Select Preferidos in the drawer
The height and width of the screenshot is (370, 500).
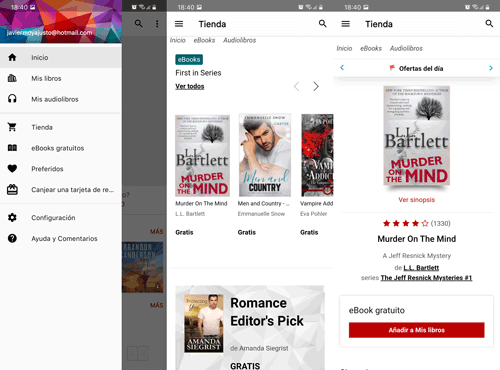[x=61, y=169]
